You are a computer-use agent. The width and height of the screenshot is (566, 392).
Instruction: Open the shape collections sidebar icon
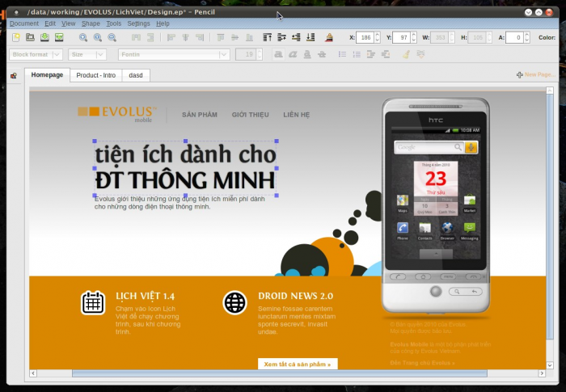(x=14, y=76)
